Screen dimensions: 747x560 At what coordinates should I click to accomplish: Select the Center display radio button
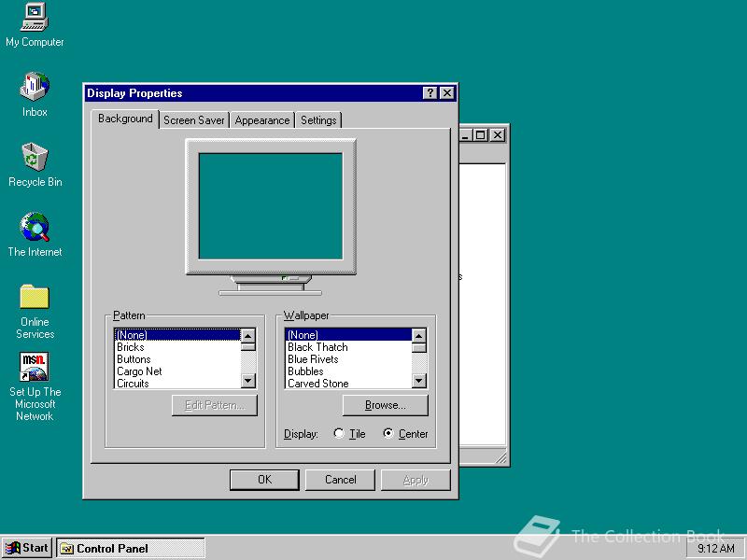(x=388, y=433)
